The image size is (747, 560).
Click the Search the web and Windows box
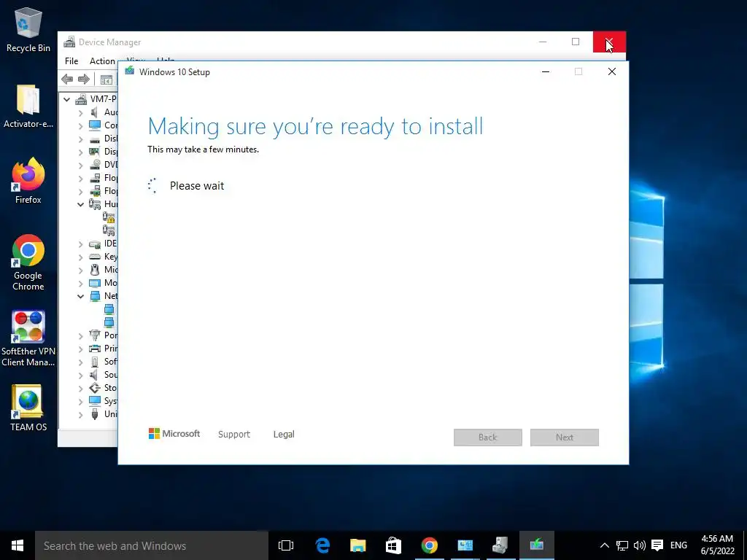[152, 545]
